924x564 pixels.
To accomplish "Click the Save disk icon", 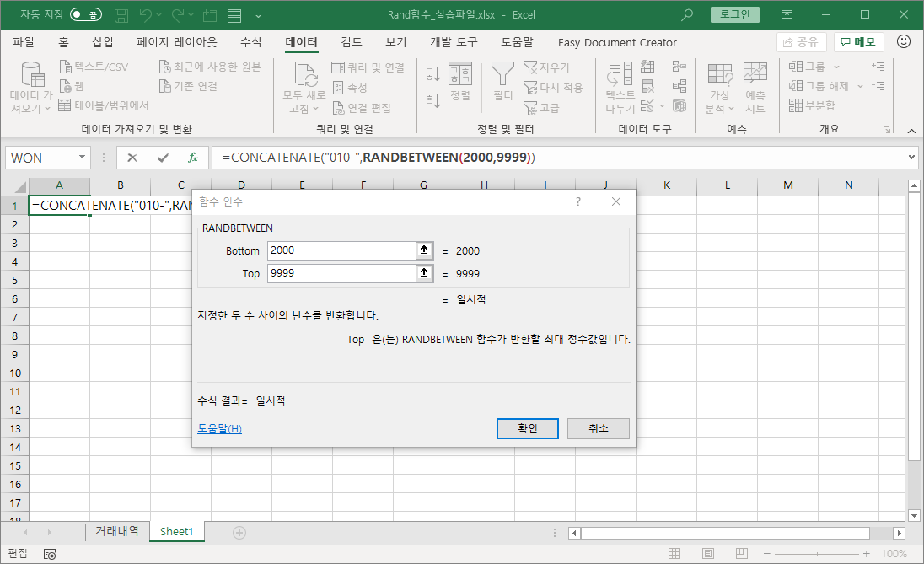I will pyautogui.click(x=121, y=15).
